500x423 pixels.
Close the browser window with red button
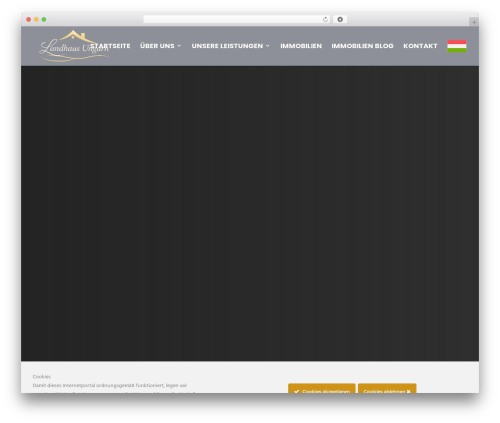point(29,19)
